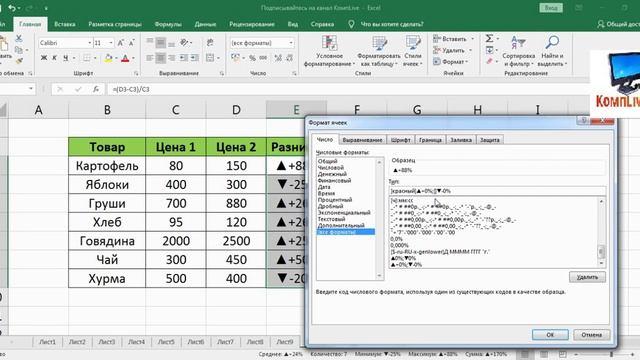
Task: Click the Удалить button in the dialog
Action: coord(587,277)
